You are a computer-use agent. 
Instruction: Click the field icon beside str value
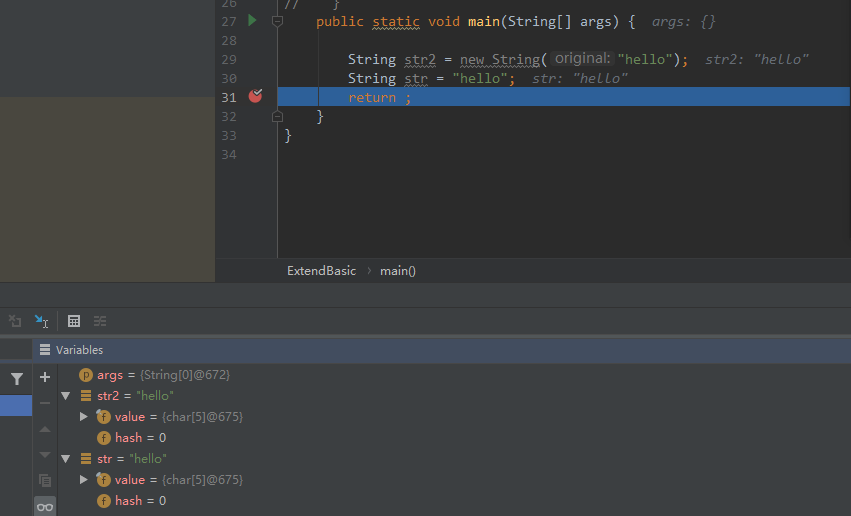tap(103, 480)
